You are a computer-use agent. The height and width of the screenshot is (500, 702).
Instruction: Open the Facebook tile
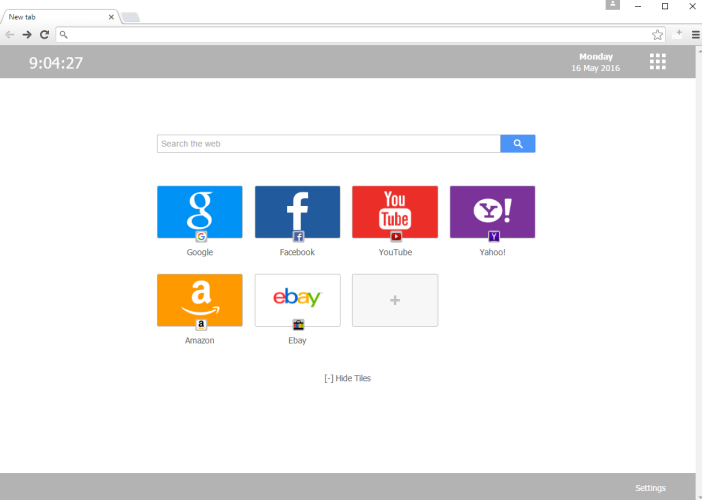point(297,212)
